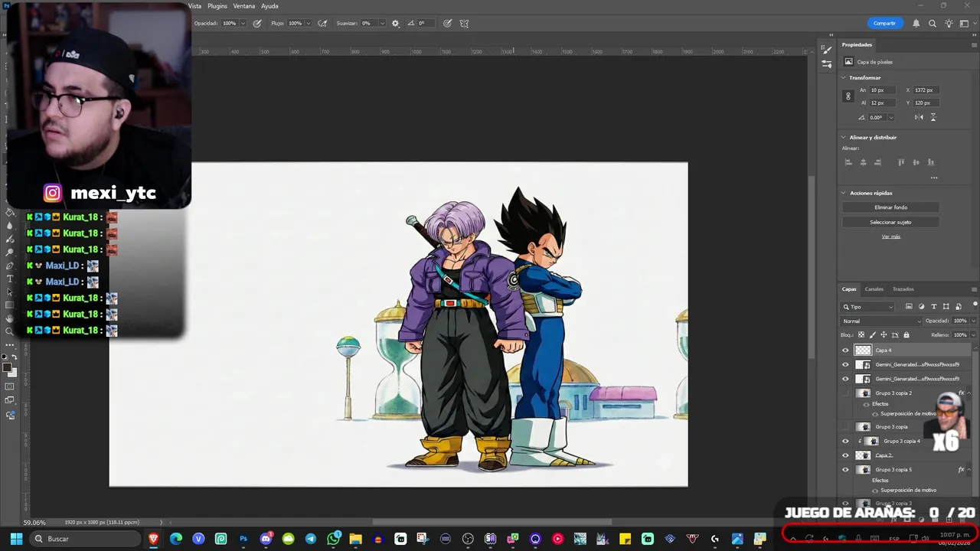Hide the Capa 4 layer
The image size is (980, 551).
coord(845,350)
